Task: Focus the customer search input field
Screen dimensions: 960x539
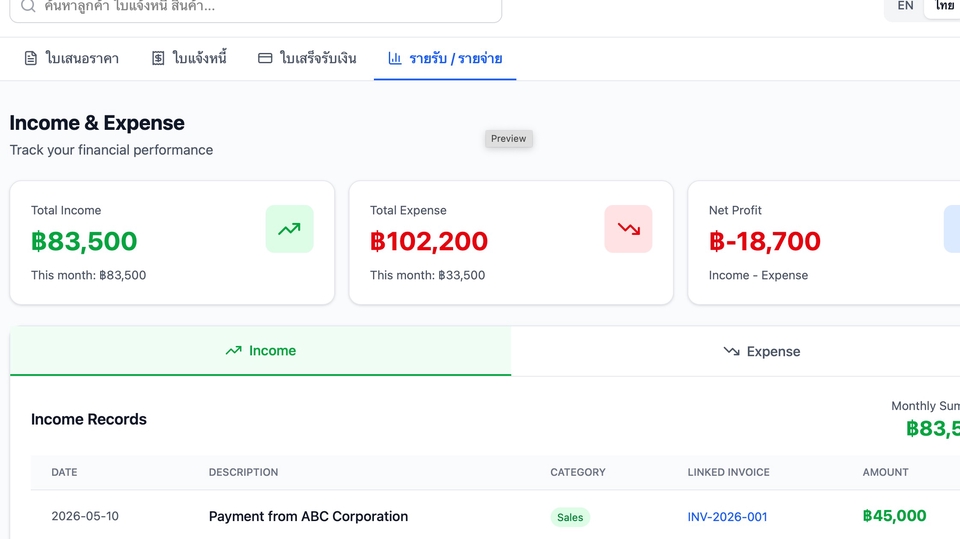Action: click(256, 7)
